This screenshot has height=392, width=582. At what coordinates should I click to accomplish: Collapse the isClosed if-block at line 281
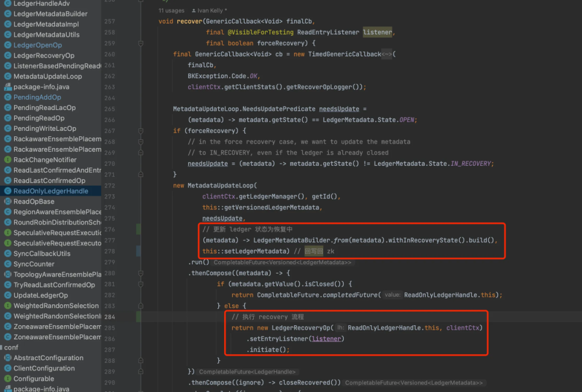pyautogui.click(x=141, y=284)
